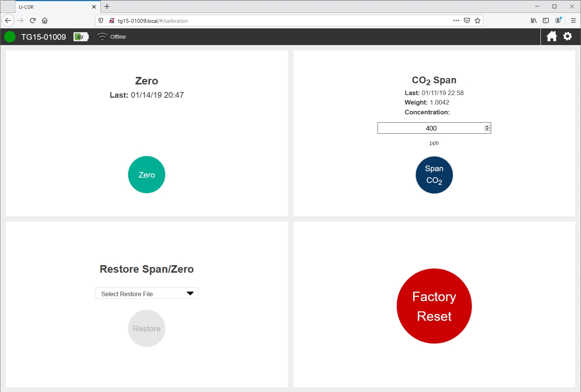Image resolution: width=581 pixels, height=392 pixels.
Task: Open the settings gear in header
Action: pos(567,36)
